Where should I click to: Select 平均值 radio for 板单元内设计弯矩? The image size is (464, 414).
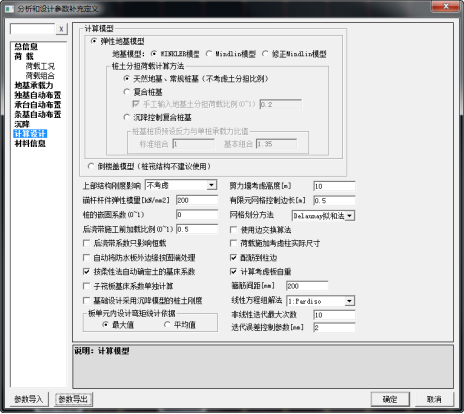click(180, 325)
